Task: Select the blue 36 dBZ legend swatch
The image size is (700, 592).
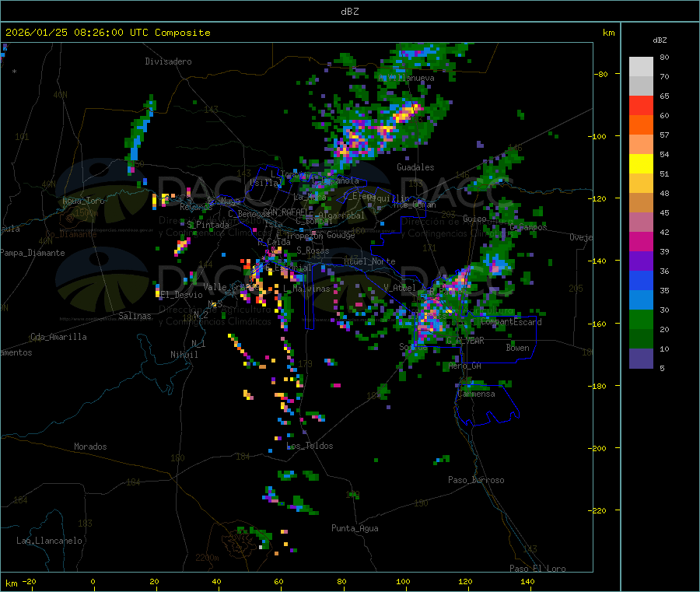Action: click(641, 281)
